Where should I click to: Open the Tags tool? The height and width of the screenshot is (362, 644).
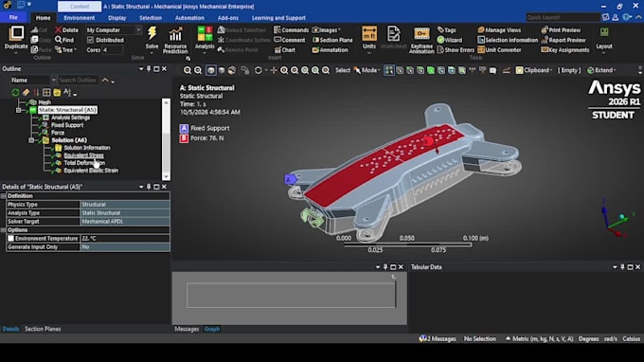tap(447, 30)
